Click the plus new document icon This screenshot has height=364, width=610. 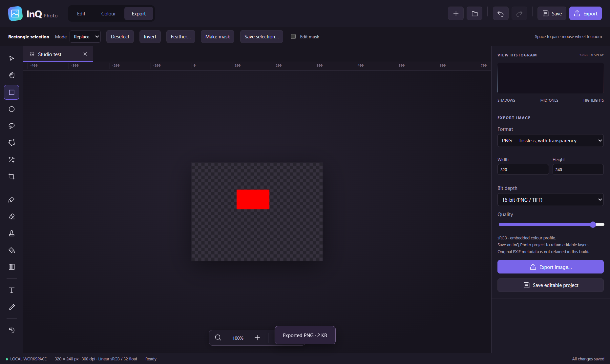456,13
